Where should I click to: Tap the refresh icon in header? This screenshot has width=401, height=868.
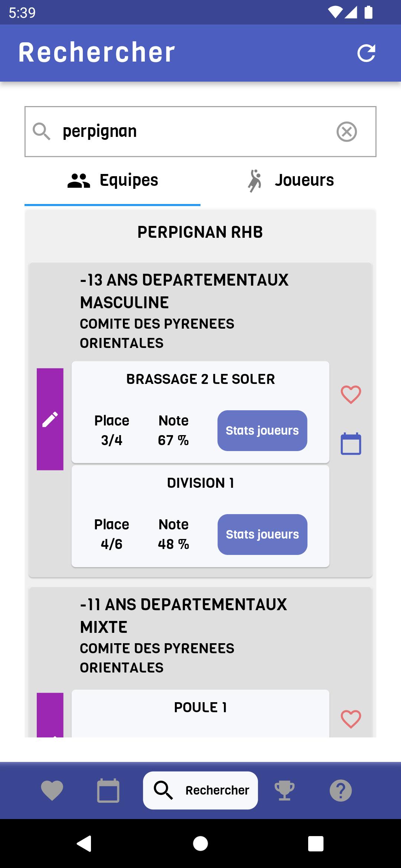click(x=366, y=53)
